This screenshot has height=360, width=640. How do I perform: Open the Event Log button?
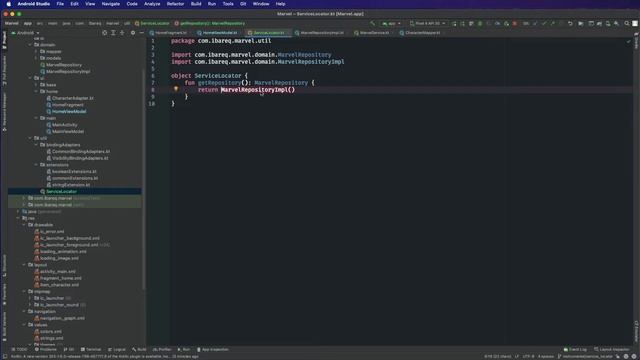click(x=575, y=349)
